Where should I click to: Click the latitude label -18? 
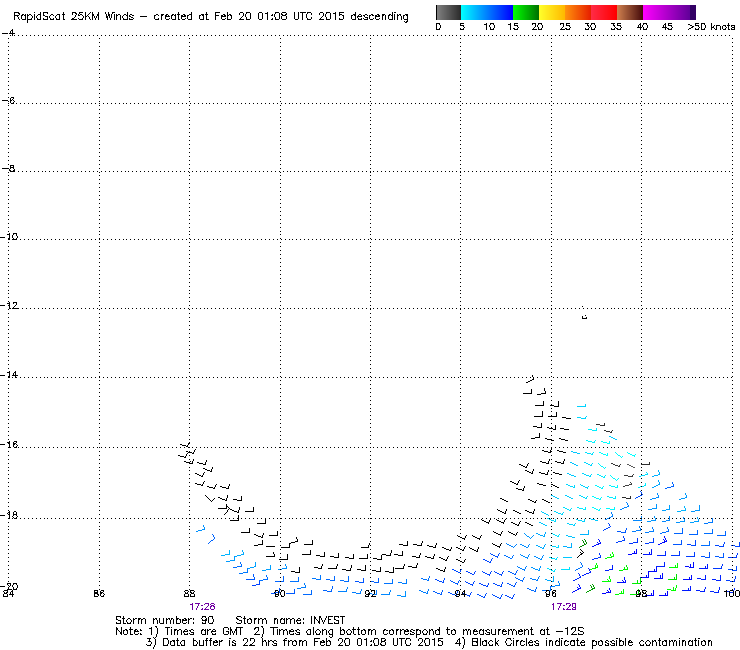[x=9, y=515]
